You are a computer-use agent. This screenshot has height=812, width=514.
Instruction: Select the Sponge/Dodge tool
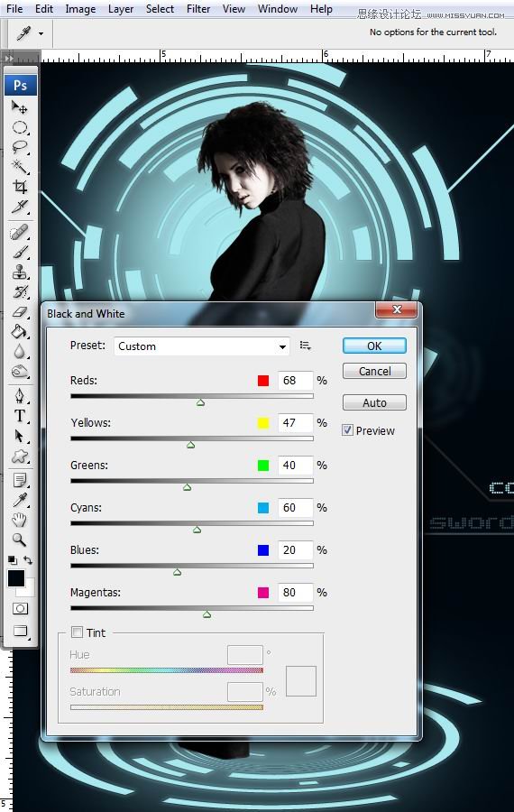(20, 372)
